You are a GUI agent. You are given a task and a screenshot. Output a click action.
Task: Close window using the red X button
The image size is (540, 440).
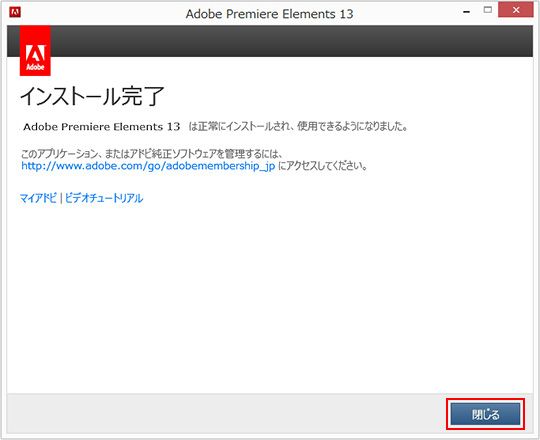coord(516,10)
